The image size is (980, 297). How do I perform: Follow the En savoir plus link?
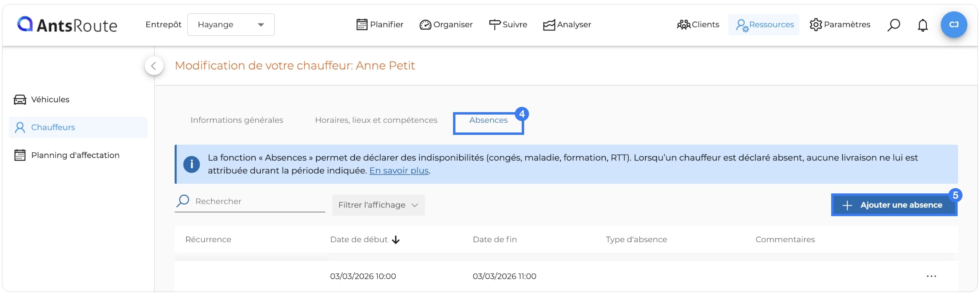pos(399,171)
